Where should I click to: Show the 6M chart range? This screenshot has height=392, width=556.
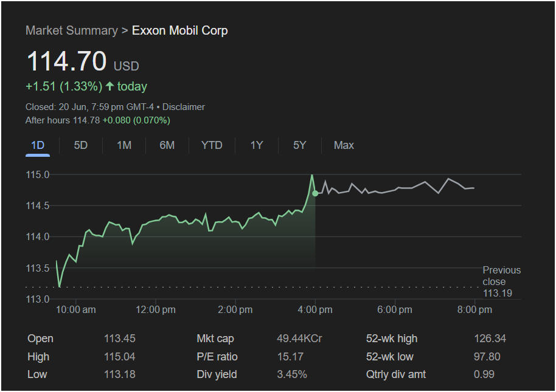[167, 145]
